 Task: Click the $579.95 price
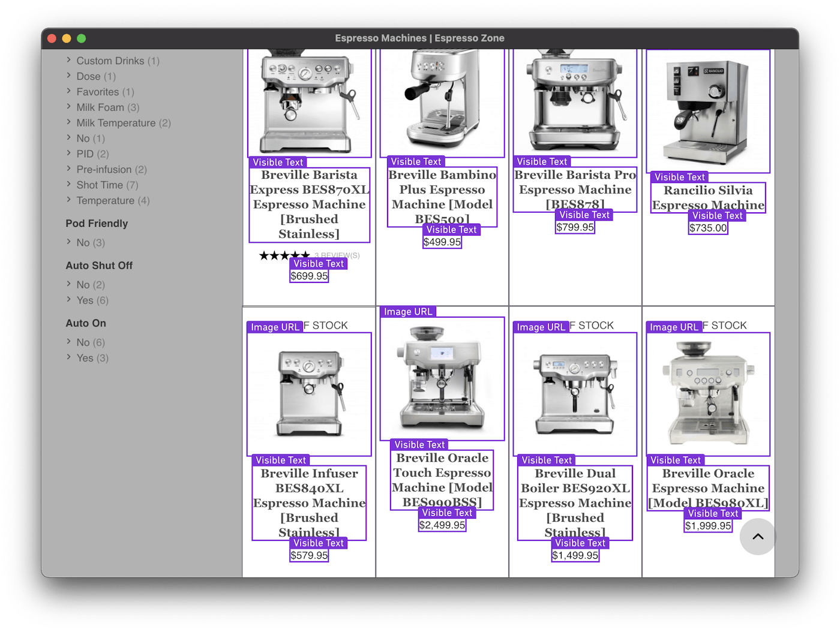310,555
